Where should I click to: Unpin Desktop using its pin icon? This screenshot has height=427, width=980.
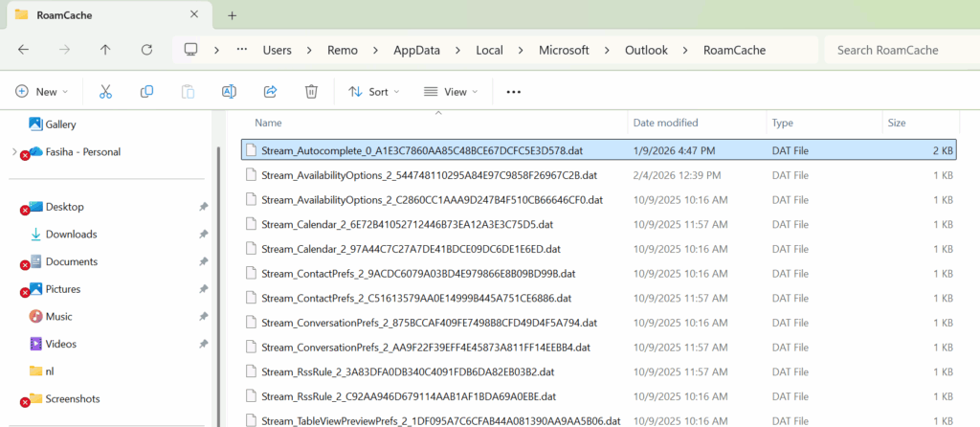[x=203, y=207]
